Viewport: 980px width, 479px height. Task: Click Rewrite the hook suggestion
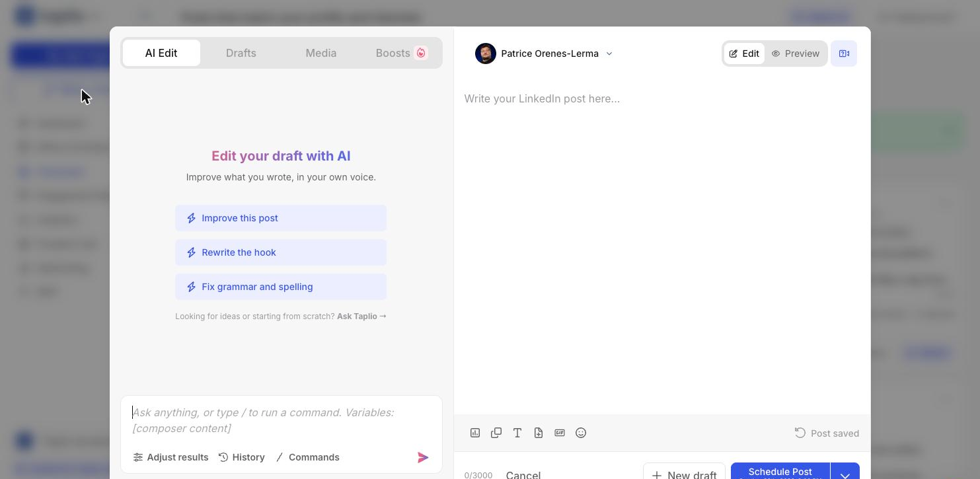pos(281,252)
